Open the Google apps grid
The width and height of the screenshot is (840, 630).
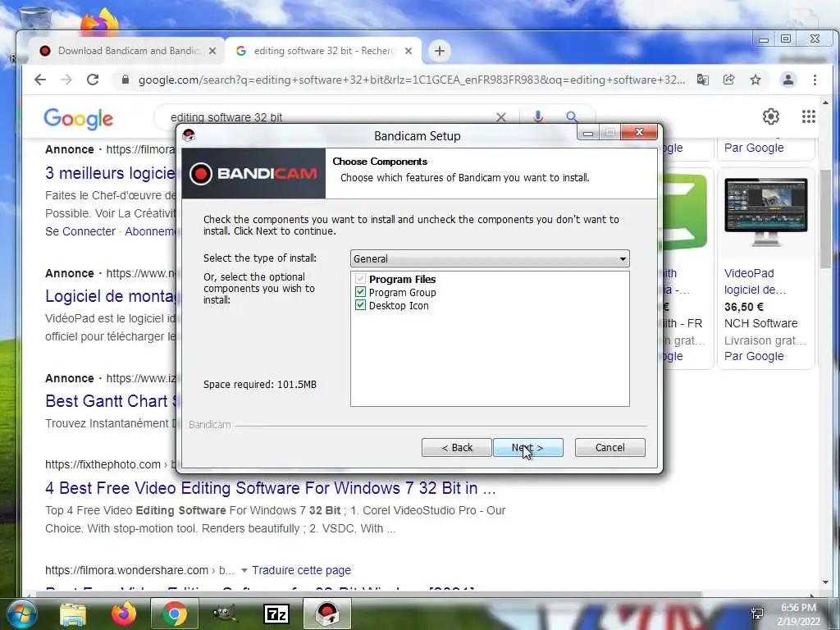(x=808, y=116)
